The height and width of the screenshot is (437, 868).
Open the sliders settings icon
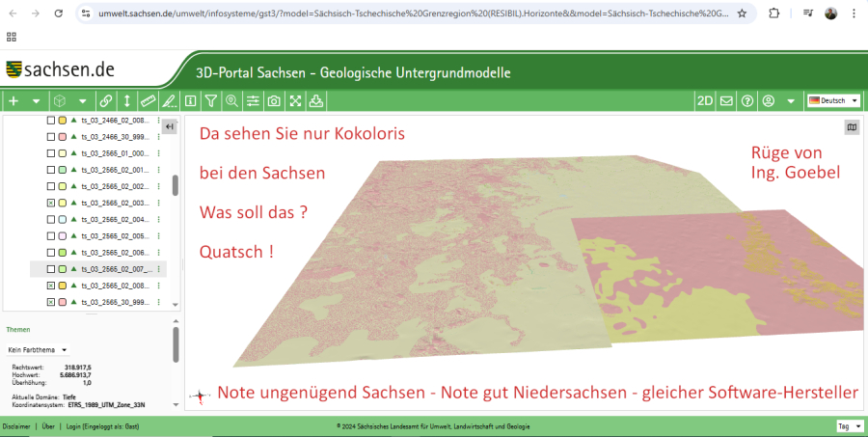tap(253, 100)
